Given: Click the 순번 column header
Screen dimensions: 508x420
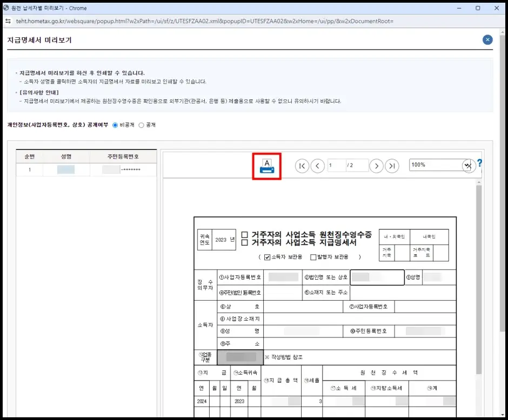Looking at the screenshot, I should 30,157.
